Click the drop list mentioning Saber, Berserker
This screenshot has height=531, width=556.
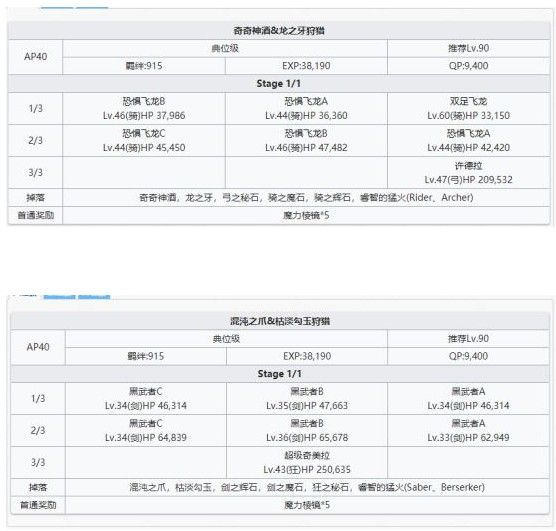[307, 487]
